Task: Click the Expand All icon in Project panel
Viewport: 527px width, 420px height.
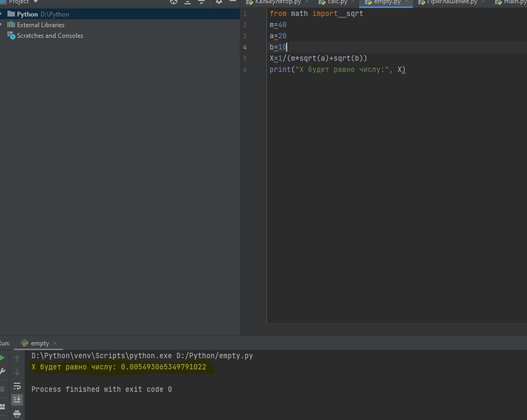Action: click(x=188, y=2)
